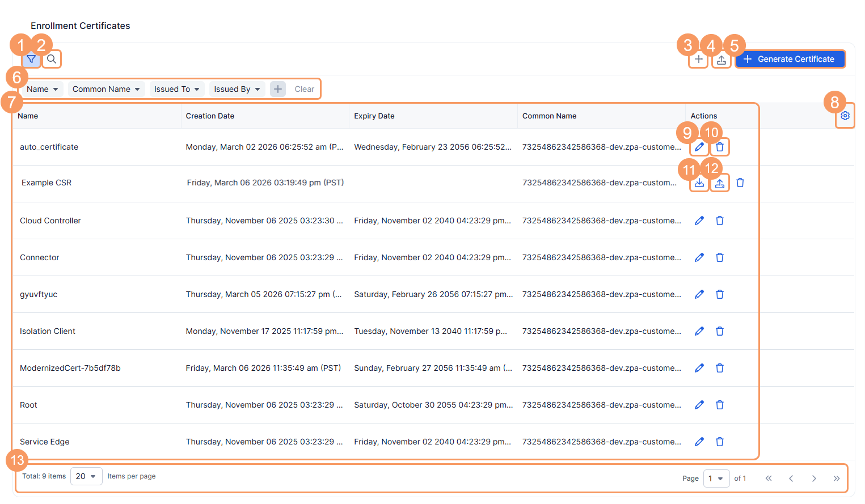865x504 pixels.
Task: Open the Issued By filter dropdown
Action: pos(237,89)
